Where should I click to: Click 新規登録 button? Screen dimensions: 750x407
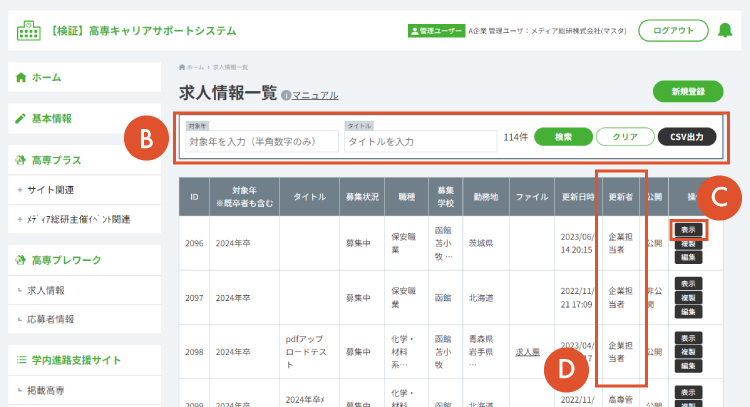click(x=688, y=91)
